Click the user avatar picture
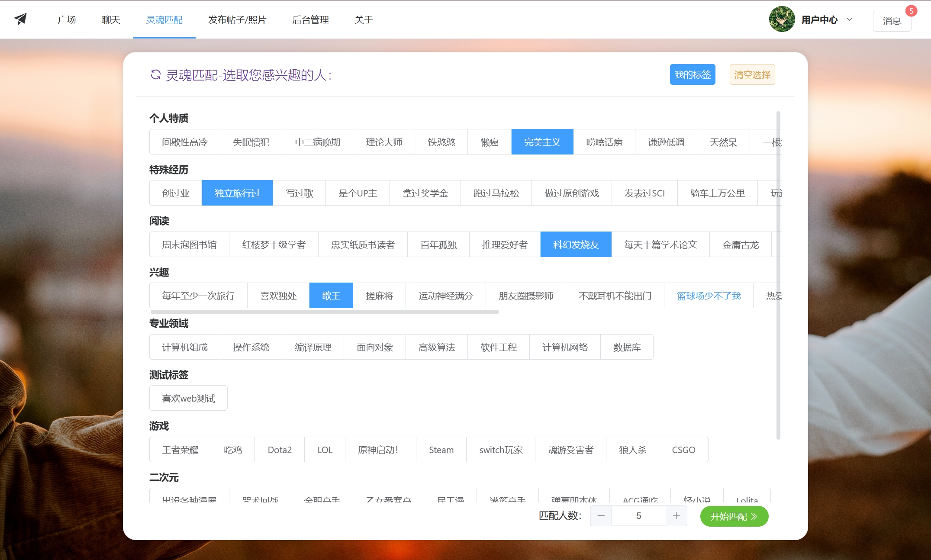Viewport: 931px width, 560px height. 782,19
